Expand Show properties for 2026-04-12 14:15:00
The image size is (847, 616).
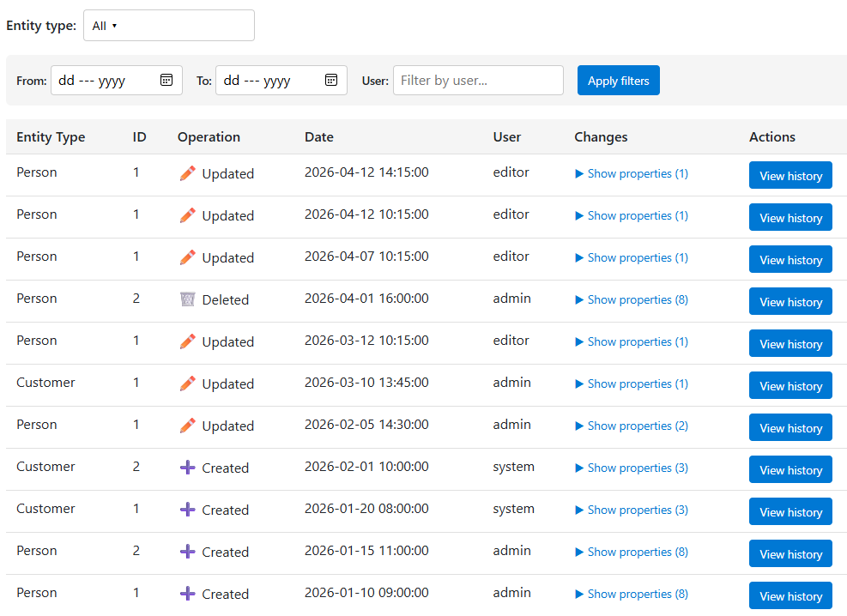pyautogui.click(x=632, y=174)
